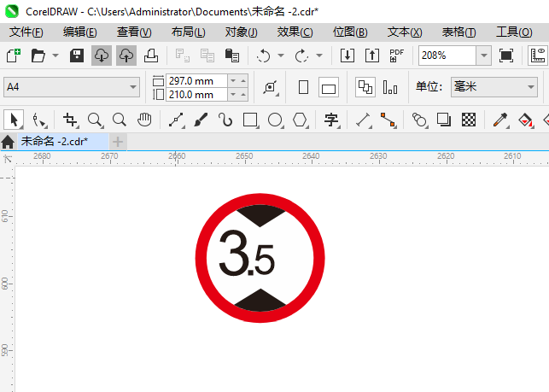
Task: Click the Import icon
Action: 348,56
